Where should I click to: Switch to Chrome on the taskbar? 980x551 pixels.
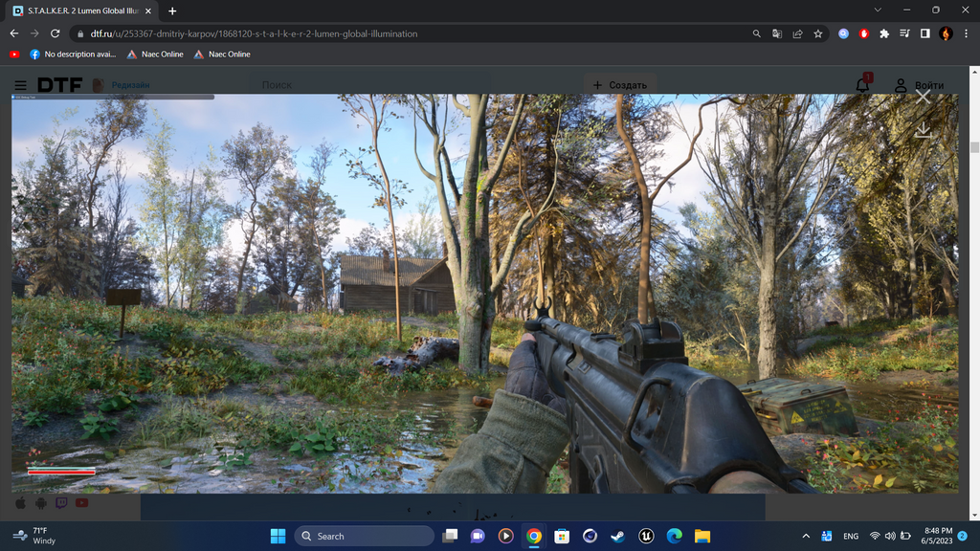click(x=534, y=536)
